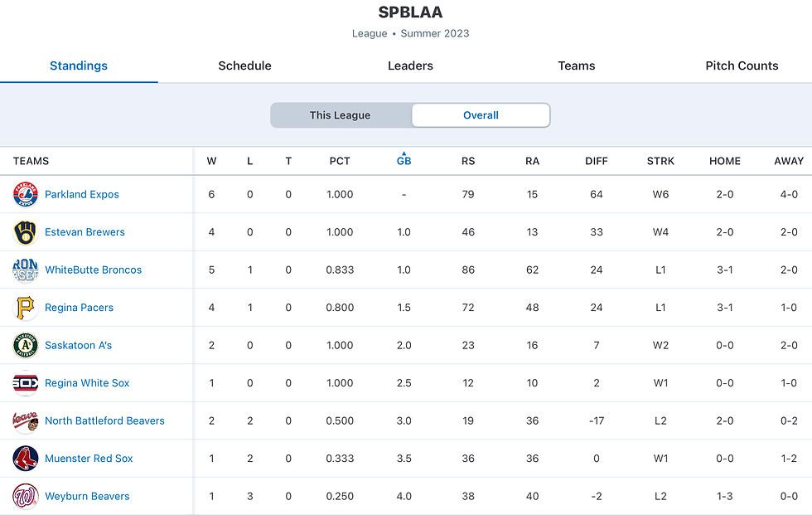Click the WhiteButte Broncos team logo
Screen dimensions: 812x515
pyautogui.click(x=26, y=270)
